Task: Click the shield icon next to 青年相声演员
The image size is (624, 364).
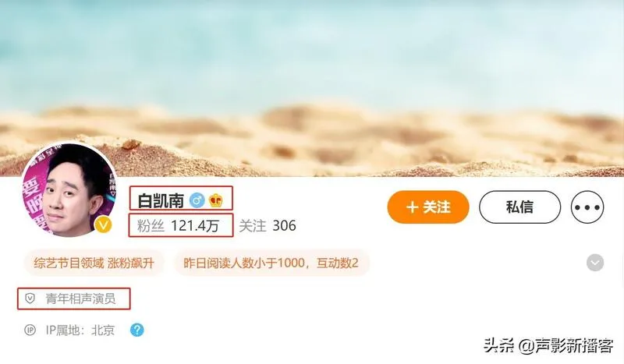Action: click(30, 299)
